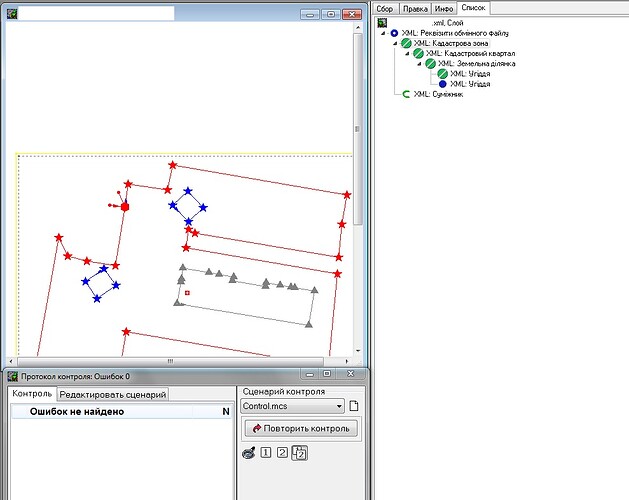Open the Редактировать сценарий tab
The width and height of the screenshot is (629, 500).
pyautogui.click(x=113, y=394)
